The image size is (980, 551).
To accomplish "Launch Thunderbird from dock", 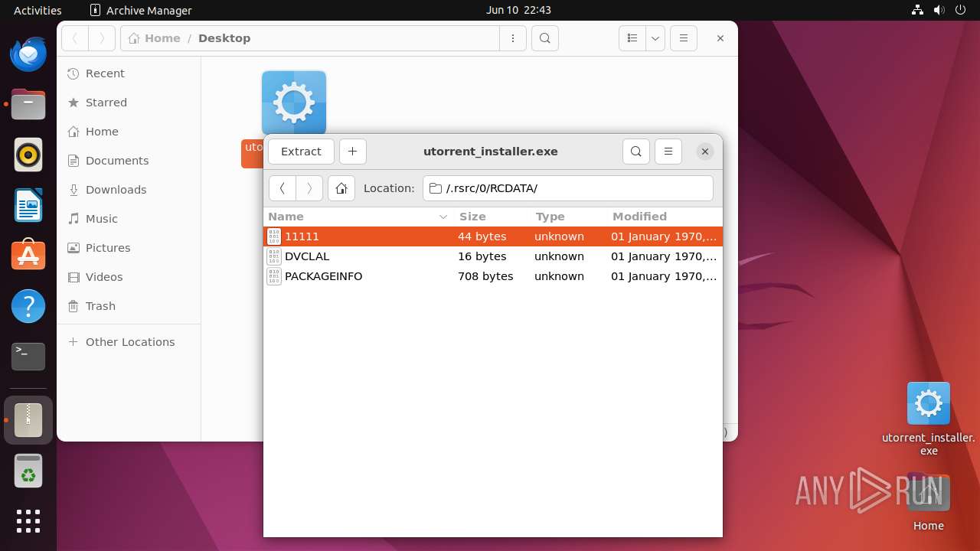I will coord(28,54).
